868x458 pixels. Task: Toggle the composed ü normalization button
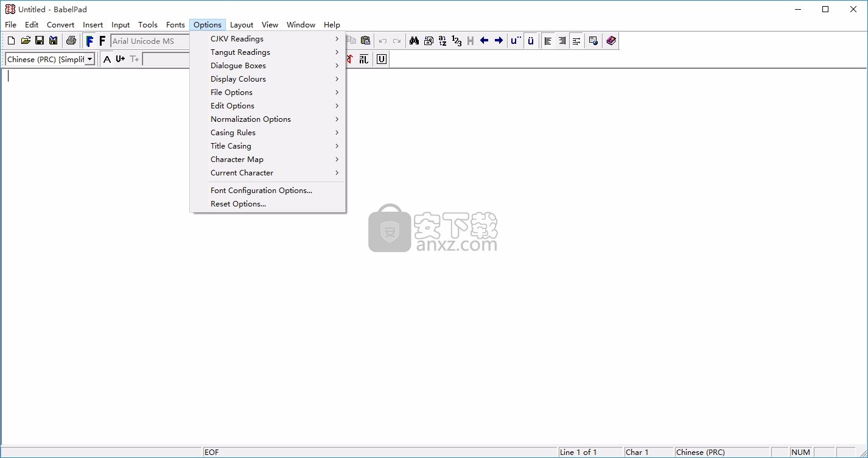(x=530, y=41)
